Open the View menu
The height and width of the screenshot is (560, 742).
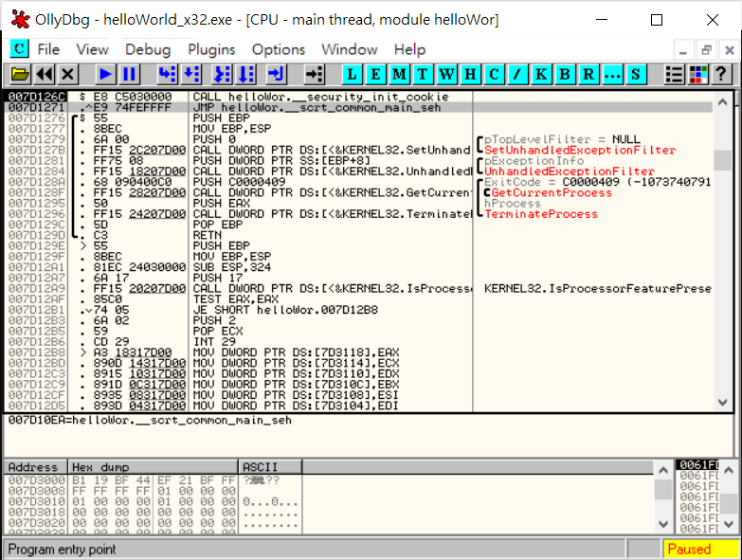point(92,49)
